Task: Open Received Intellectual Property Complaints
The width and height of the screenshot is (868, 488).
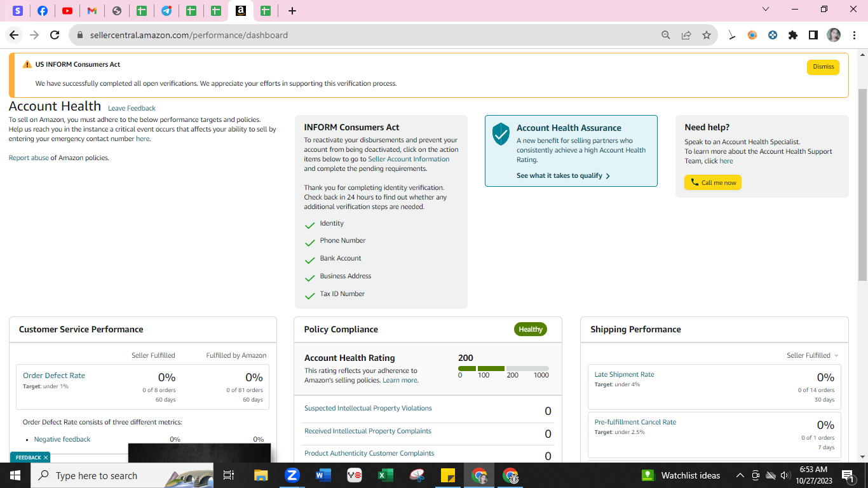Action: coord(368,431)
